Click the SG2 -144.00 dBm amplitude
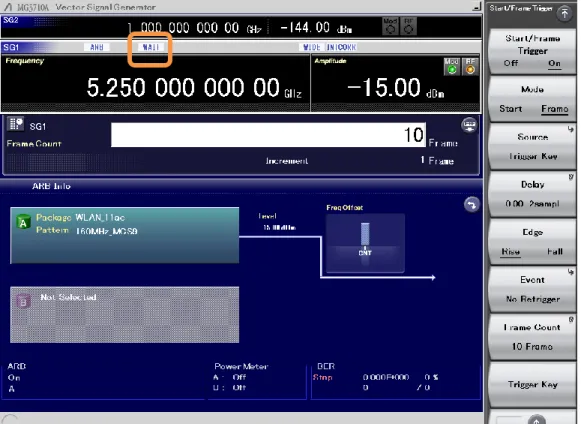581x424 pixels. (x=316, y=28)
